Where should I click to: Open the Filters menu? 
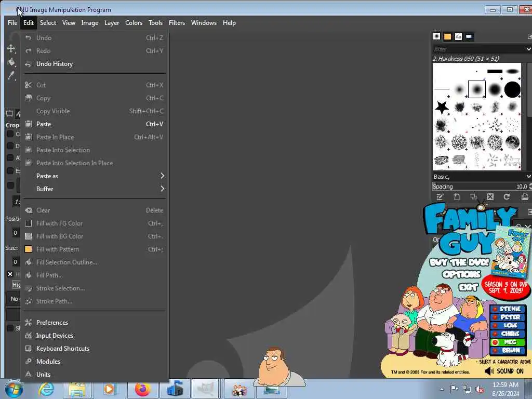pyautogui.click(x=177, y=23)
